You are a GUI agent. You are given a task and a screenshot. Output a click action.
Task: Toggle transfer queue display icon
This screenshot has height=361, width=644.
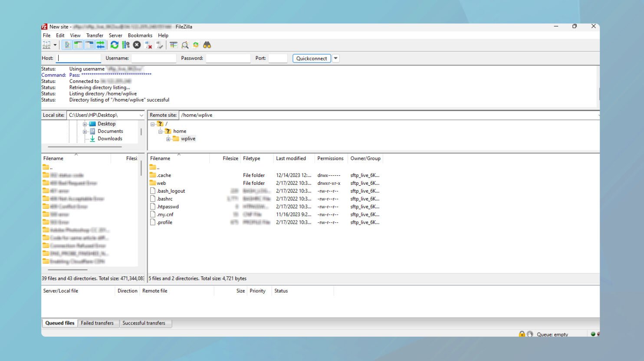(101, 45)
